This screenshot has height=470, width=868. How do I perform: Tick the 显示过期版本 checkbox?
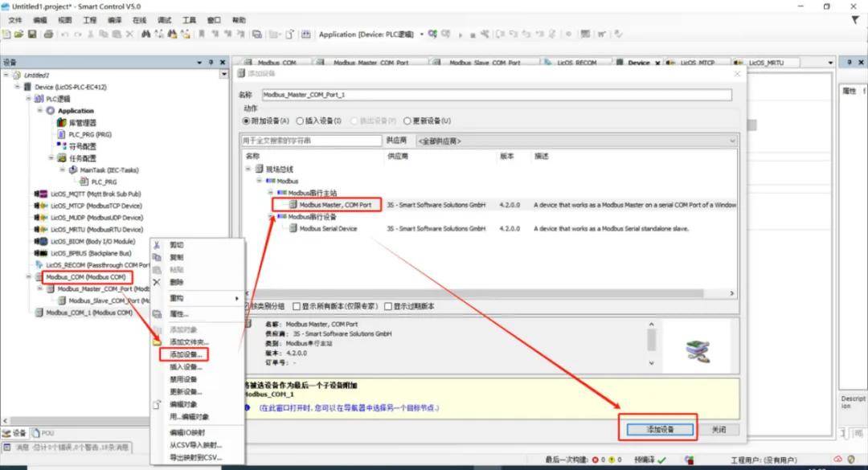click(388, 306)
